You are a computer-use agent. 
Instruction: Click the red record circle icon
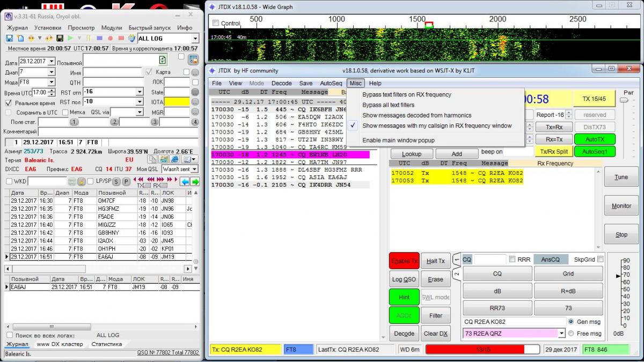pyautogui.click(x=111, y=39)
